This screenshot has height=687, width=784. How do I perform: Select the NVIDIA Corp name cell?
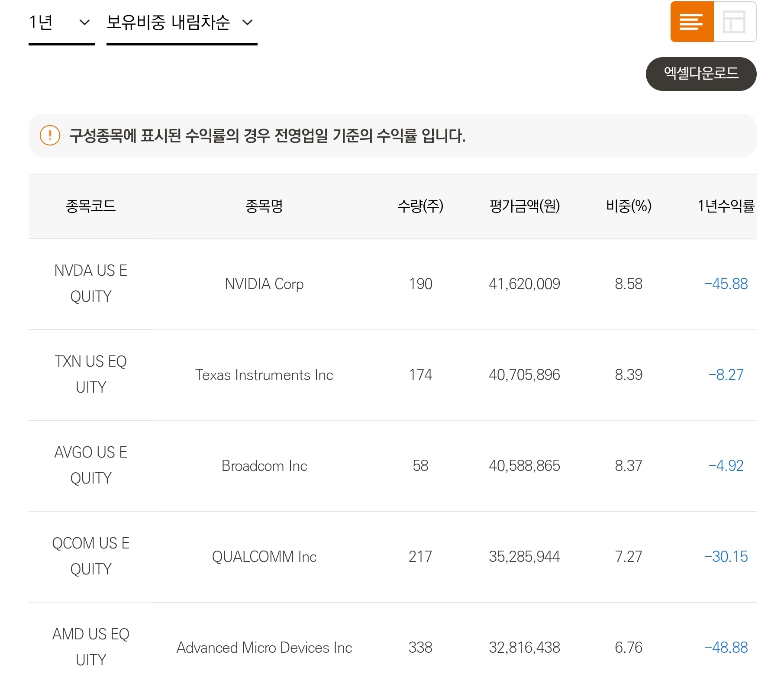click(x=264, y=284)
